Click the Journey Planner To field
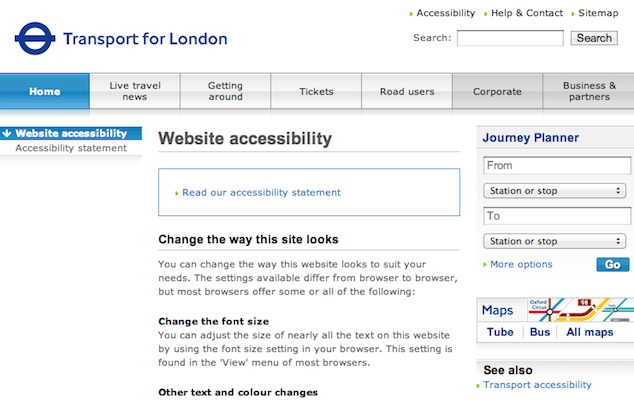This screenshot has width=634, height=400. click(557, 216)
